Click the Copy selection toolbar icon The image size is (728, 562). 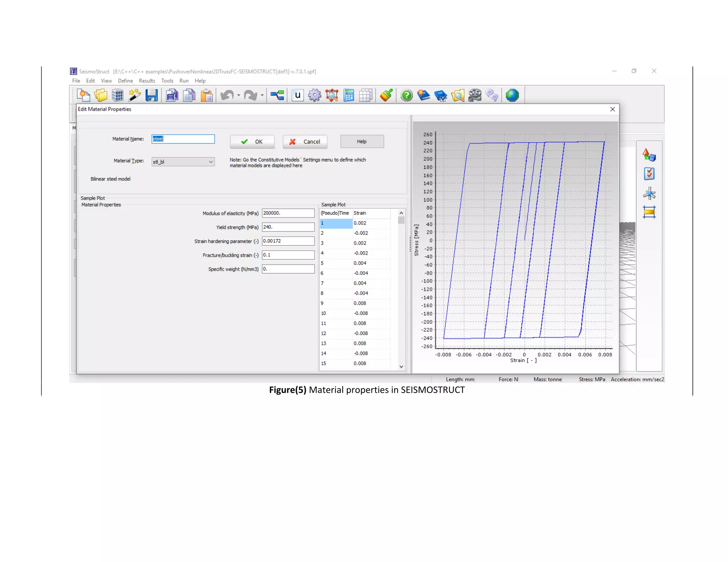(172, 95)
